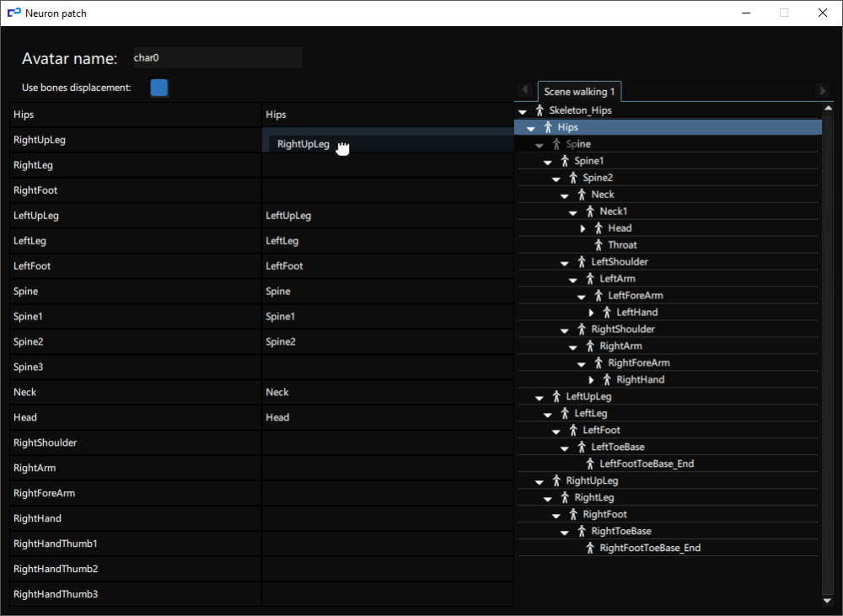Click the Neuron patch app icon in title bar

[x=14, y=13]
